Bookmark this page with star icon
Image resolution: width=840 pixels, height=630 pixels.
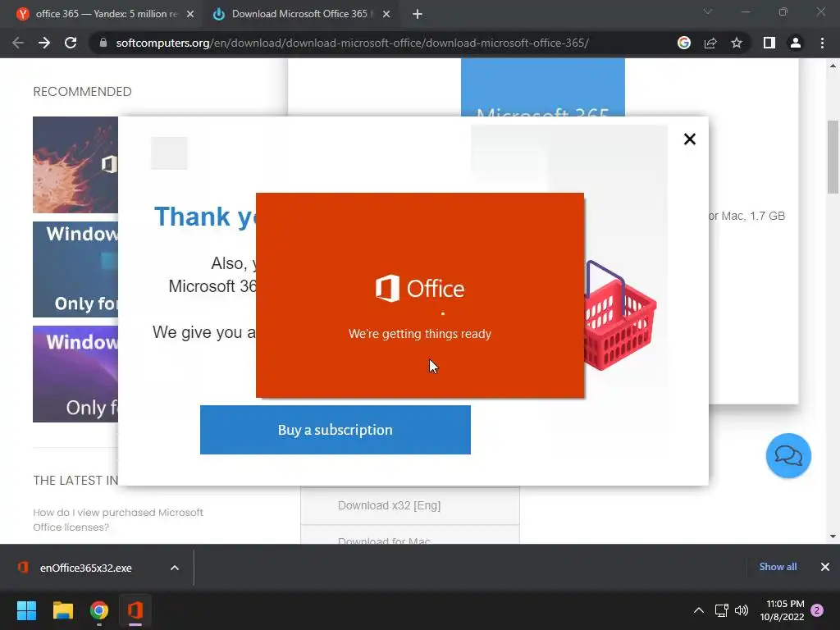(x=737, y=43)
